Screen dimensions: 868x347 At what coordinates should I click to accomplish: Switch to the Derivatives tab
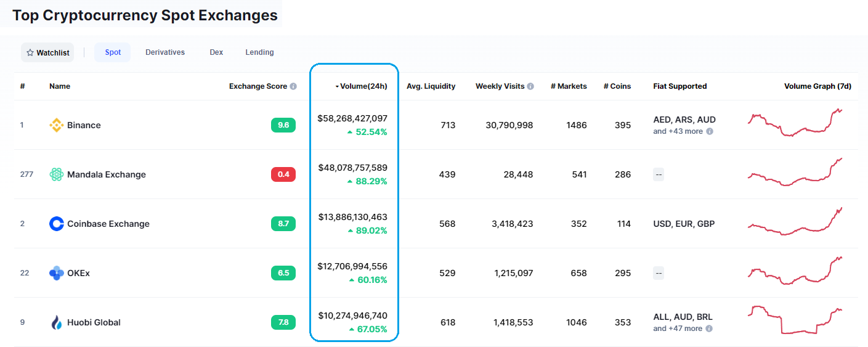pos(165,52)
